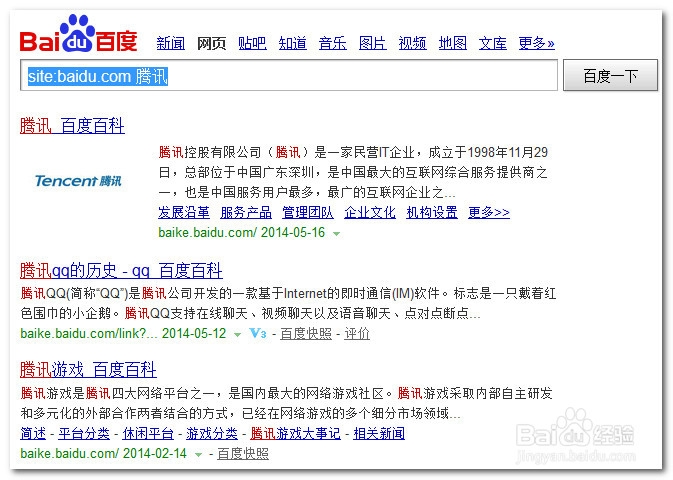Open the 企业文化 sublink
Screen dimensions: 673x480
370,212
